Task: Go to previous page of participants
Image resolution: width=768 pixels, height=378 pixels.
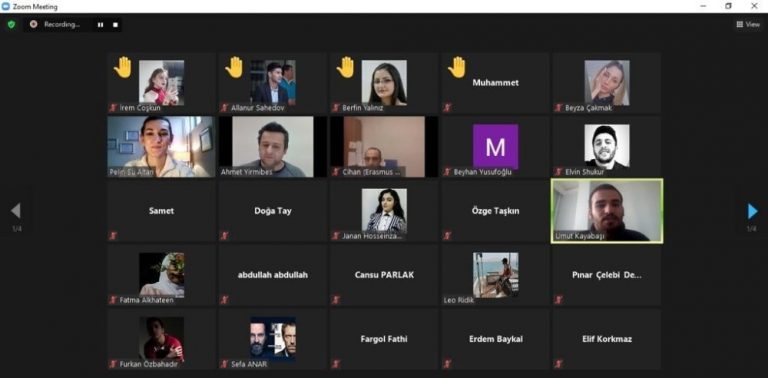Action: point(16,211)
